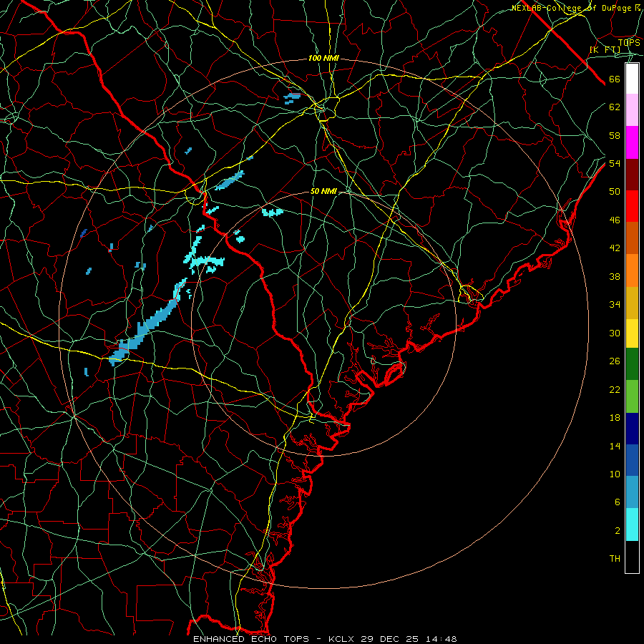This screenshot has width=644, height=644.
Task: Click the TOPS legend title
Action: 629,43
